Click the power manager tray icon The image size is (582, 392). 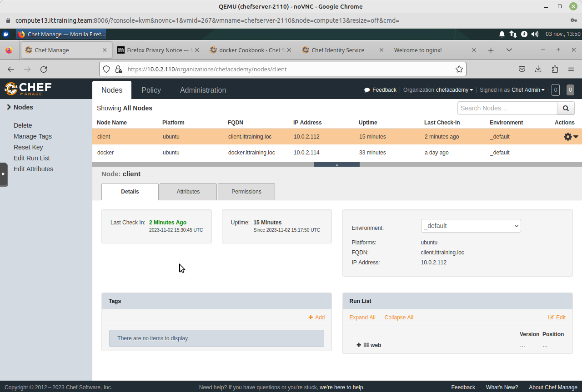click(x=524, y=34)
